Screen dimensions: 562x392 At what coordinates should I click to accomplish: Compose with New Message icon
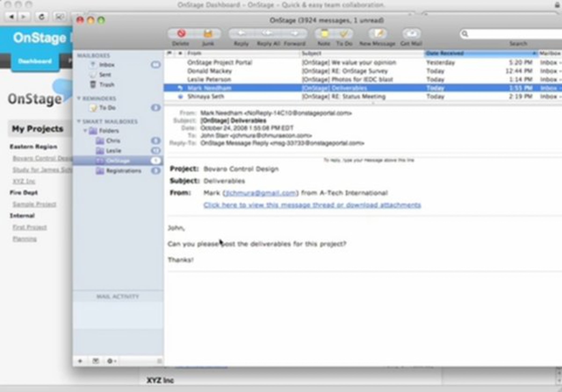click(377, 33)
